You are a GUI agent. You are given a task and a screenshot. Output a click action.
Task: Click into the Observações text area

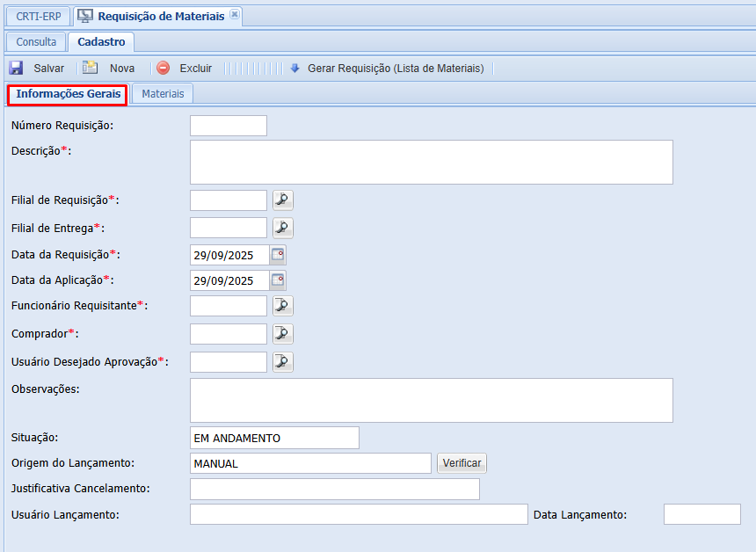point(432,401)
